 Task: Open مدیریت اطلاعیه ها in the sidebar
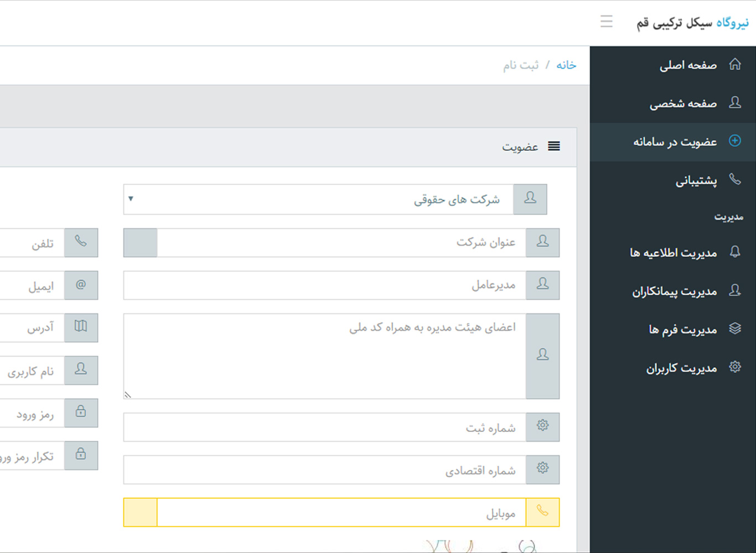pos(673,253)
